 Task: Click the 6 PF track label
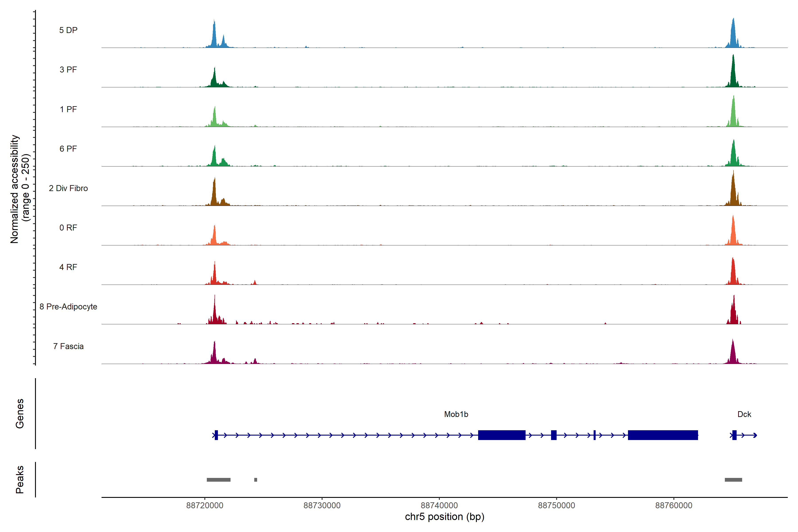tap(68, 149)
